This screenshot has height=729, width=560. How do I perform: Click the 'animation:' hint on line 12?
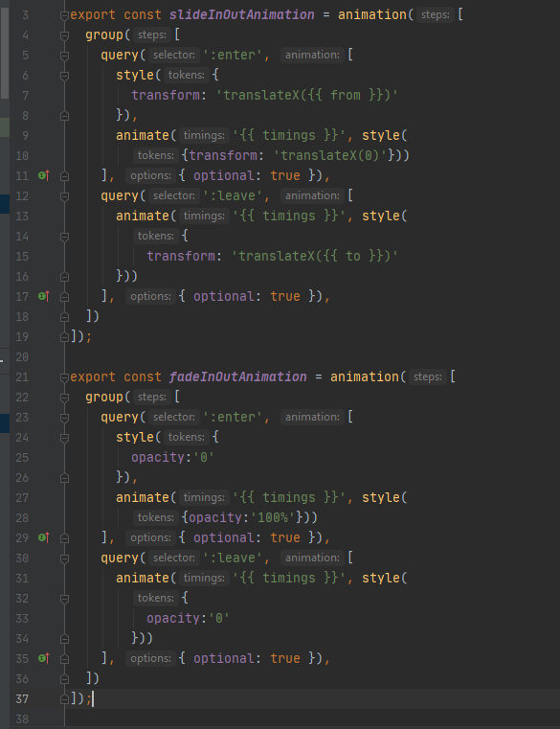click(312, 195)
